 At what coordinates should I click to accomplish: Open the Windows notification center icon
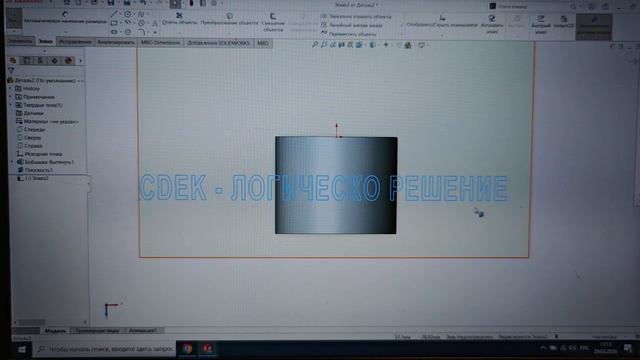[628, 348]
